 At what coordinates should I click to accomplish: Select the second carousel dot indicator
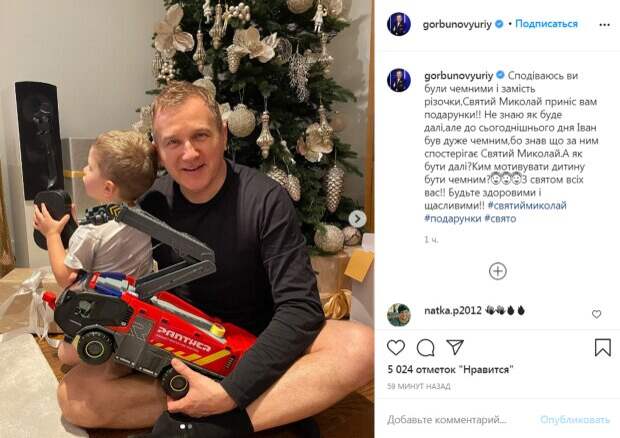point(190,427)
